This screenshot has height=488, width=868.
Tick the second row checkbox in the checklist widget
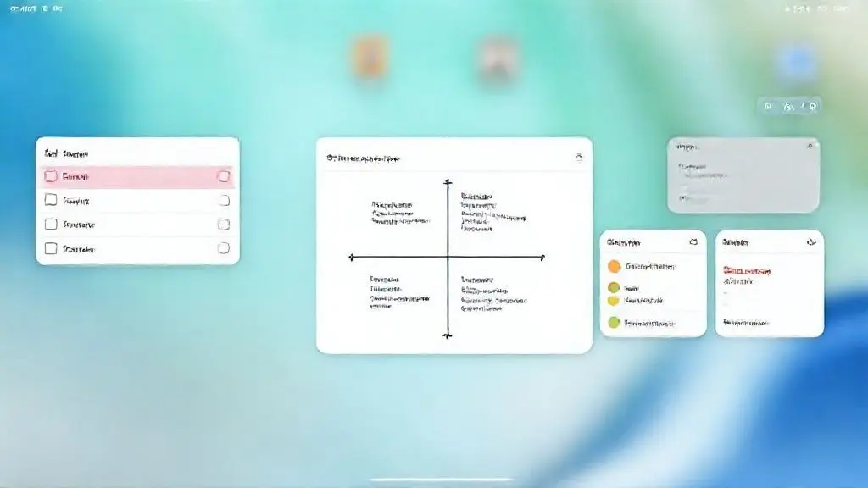pyautogui.click(x=51, y=201)
